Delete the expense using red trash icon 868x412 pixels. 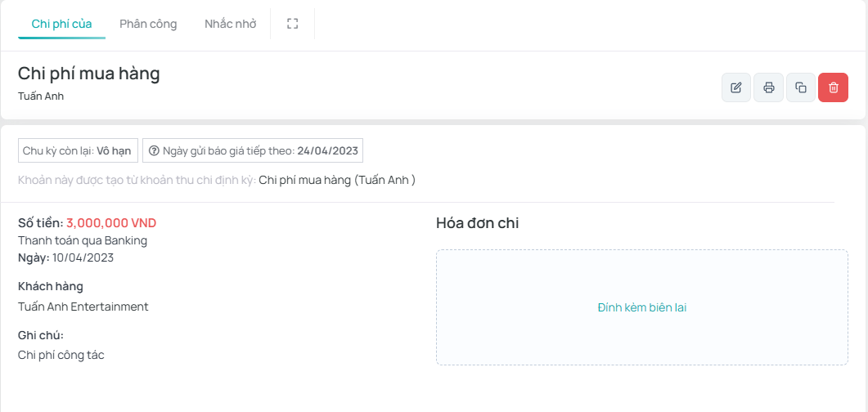pyautogui.click(x=833, y=87)
